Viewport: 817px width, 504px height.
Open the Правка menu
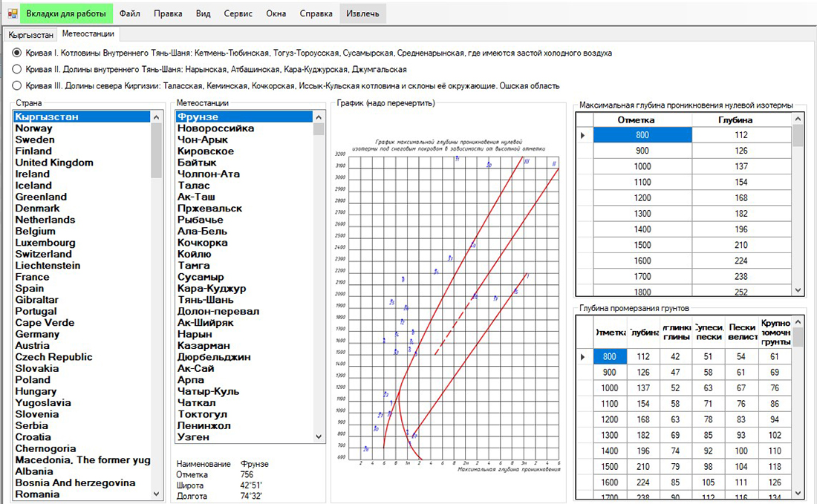[x=168, y=13]
